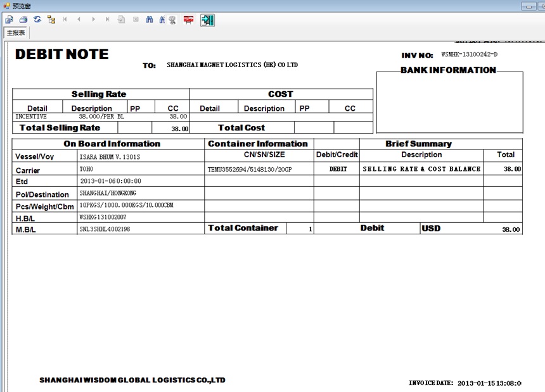Click the 10PKGS/1000.000KGS weight value
The height and width of the screenshot is (392, 545).
[127, 205]
